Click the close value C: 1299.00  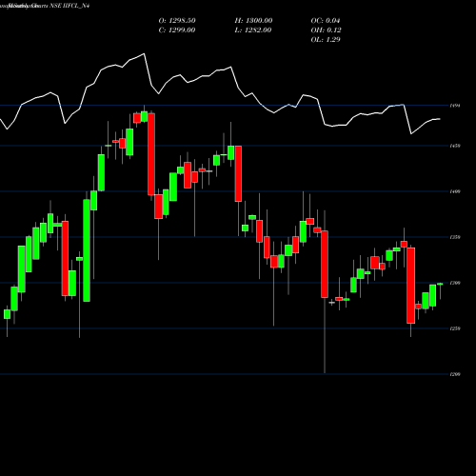(x=177, y=30)
